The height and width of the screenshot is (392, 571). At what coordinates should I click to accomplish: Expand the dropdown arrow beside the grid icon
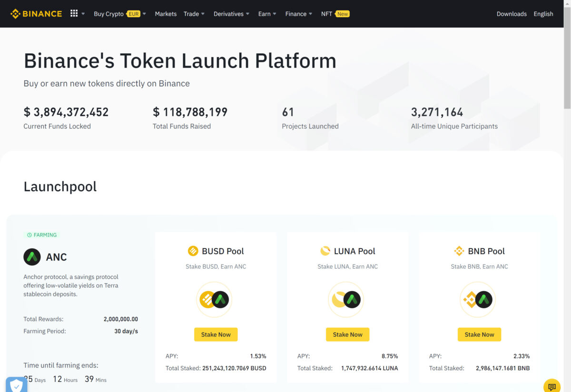83,14
